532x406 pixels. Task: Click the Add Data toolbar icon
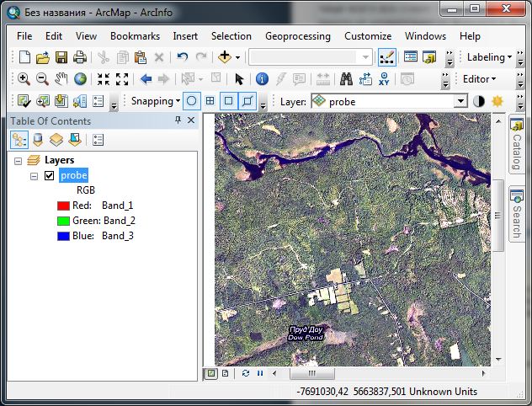(225, 57)
